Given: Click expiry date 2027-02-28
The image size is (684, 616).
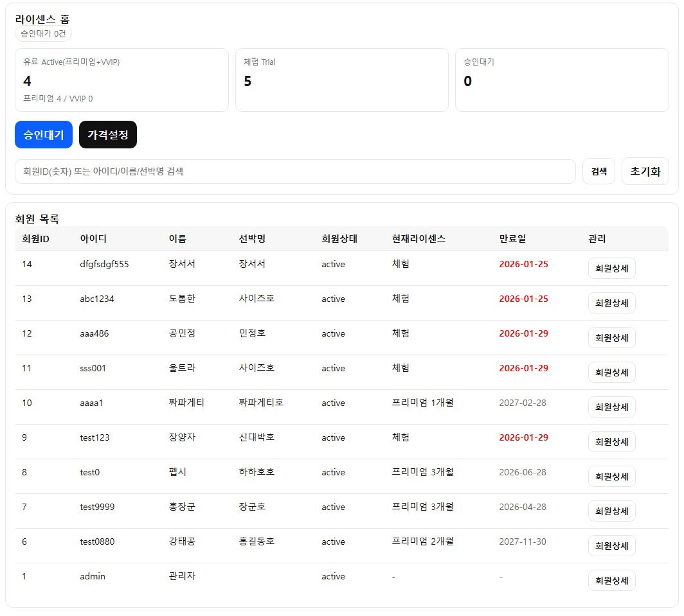Looking at the screenshot, I should 523,403.
